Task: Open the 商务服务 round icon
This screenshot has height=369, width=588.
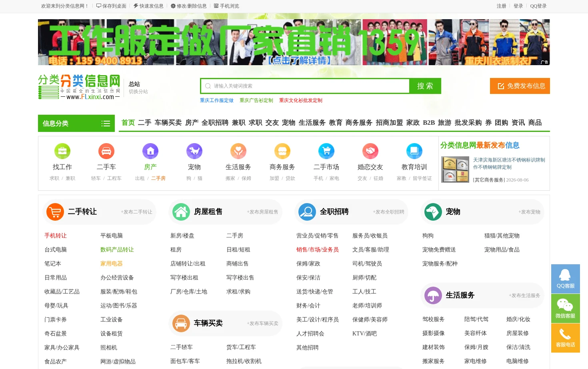Action: tap(282, 151)
